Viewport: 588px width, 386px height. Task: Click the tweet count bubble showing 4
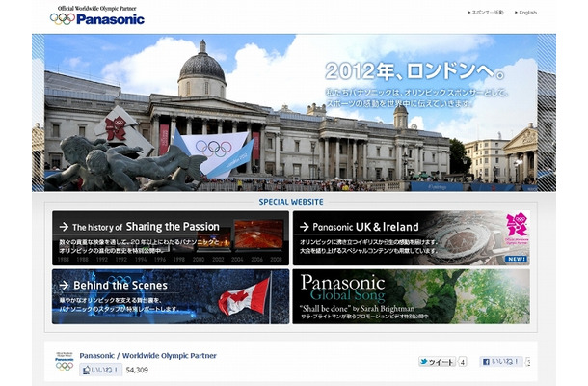pos(463,362)
